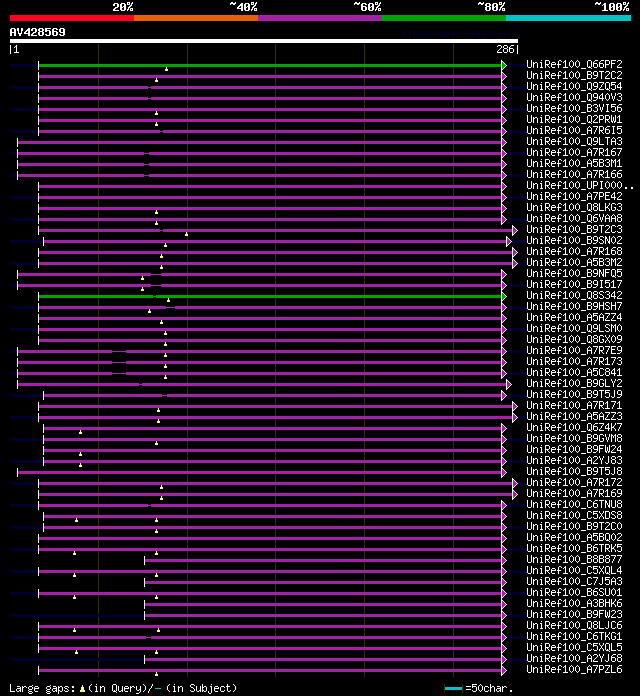The image size is (640, 696).
Task: Click label UniRef100_B6TRK5
Action: pyautogui.click(x=574, y=548)
